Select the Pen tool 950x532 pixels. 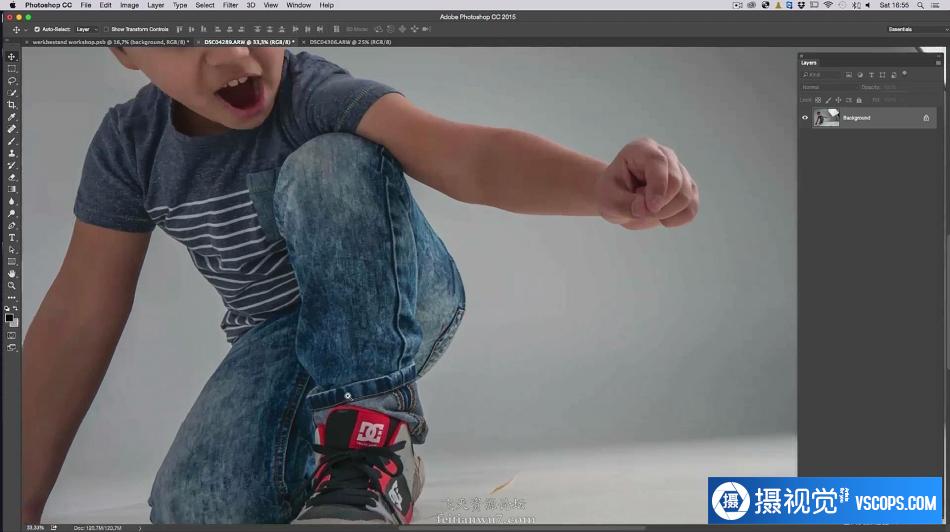[x=12, y=226]
